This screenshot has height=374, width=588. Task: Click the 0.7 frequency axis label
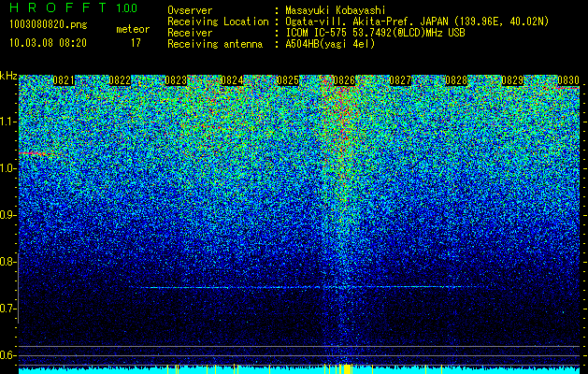coord(7,309)
